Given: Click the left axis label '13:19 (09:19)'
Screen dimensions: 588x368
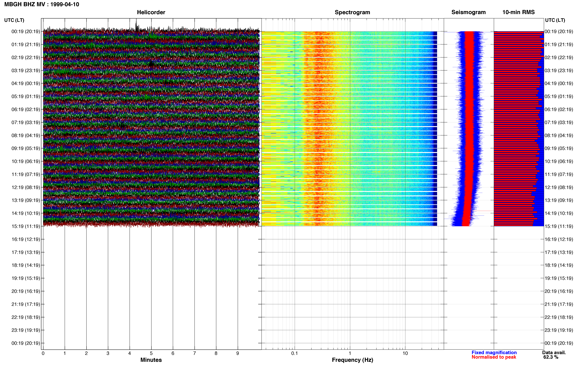Looking at the screenshot, I should click(x=26, y=200).
